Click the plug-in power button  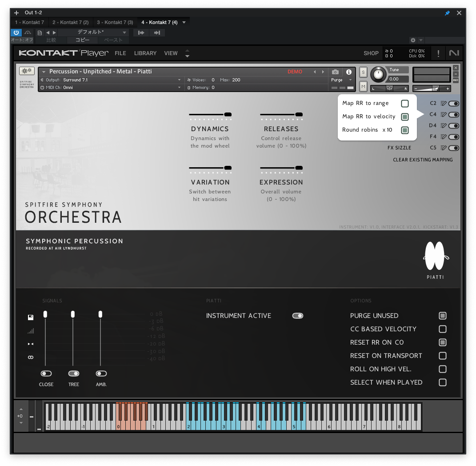pos(16,32)
